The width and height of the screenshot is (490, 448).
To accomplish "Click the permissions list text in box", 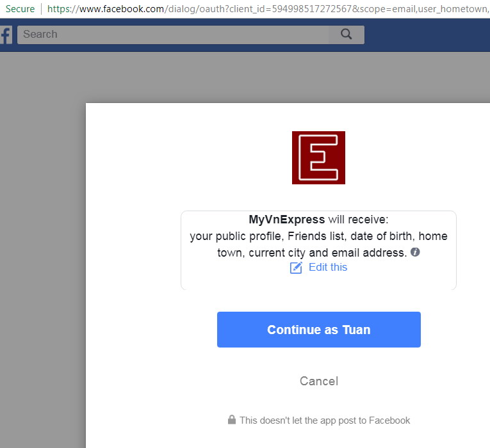I will (x=318, y=244).
